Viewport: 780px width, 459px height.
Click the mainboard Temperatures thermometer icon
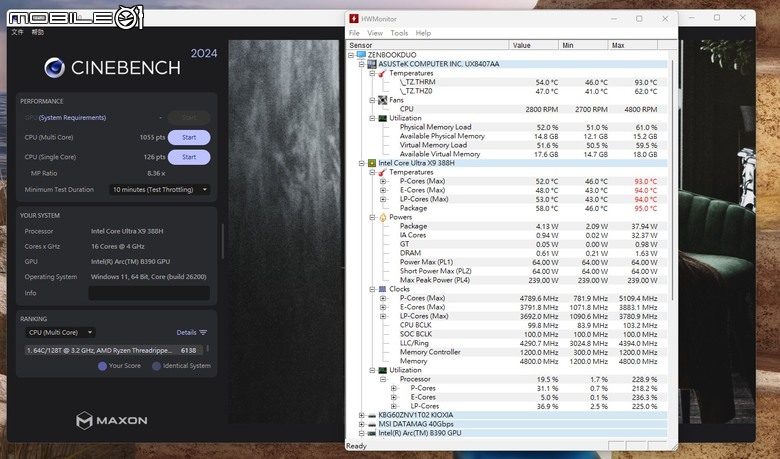[x=382, y=73]
